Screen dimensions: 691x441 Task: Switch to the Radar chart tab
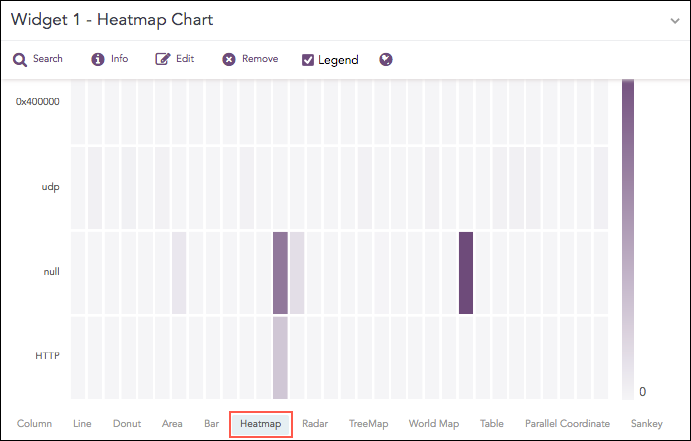[315, 424]
